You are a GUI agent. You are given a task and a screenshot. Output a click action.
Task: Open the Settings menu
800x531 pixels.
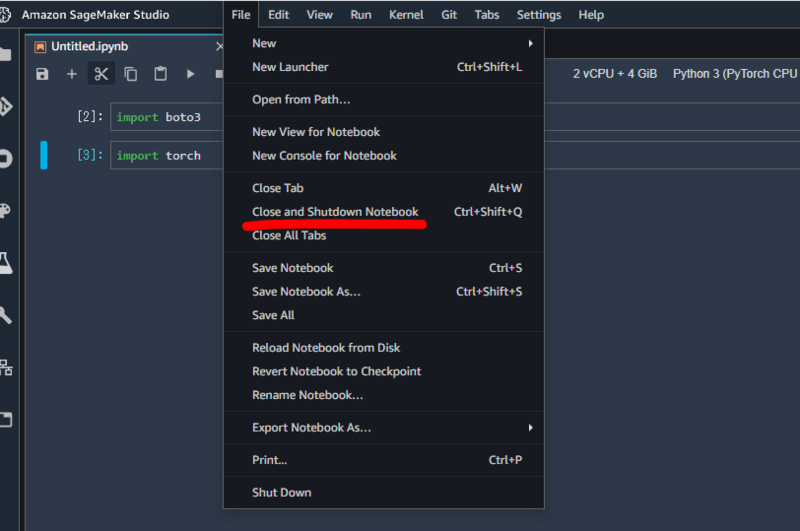(539, 15)
